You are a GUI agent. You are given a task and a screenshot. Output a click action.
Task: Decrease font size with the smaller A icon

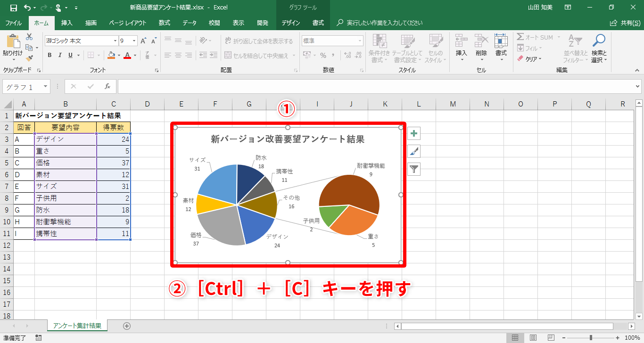tap(153, 41)
